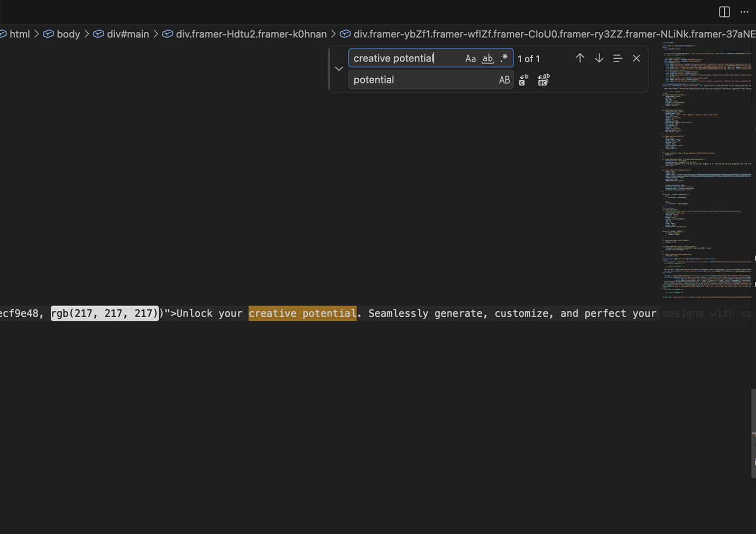Click the code minimap overview
Viewport: 756px width, 534px height.
point(706,169)
